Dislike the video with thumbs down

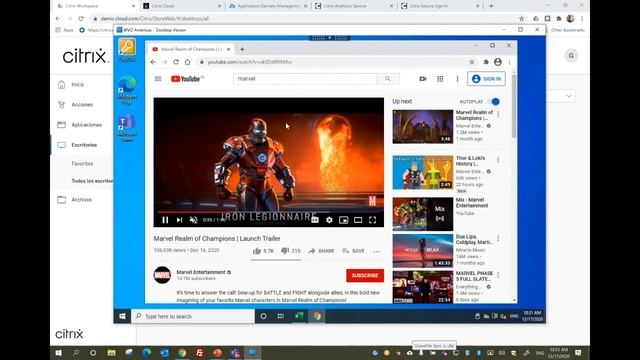pyautogui.click(x=291, y=251)
